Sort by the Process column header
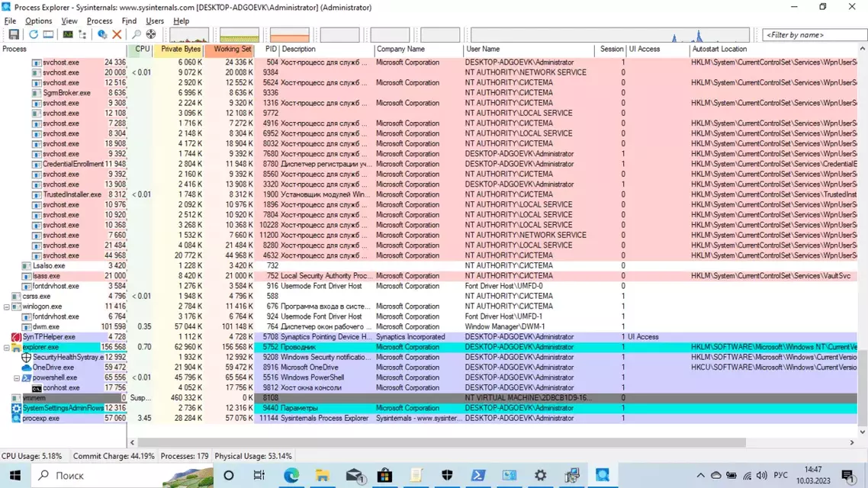This screenshot has width=868, height=488. coord(63,50)
